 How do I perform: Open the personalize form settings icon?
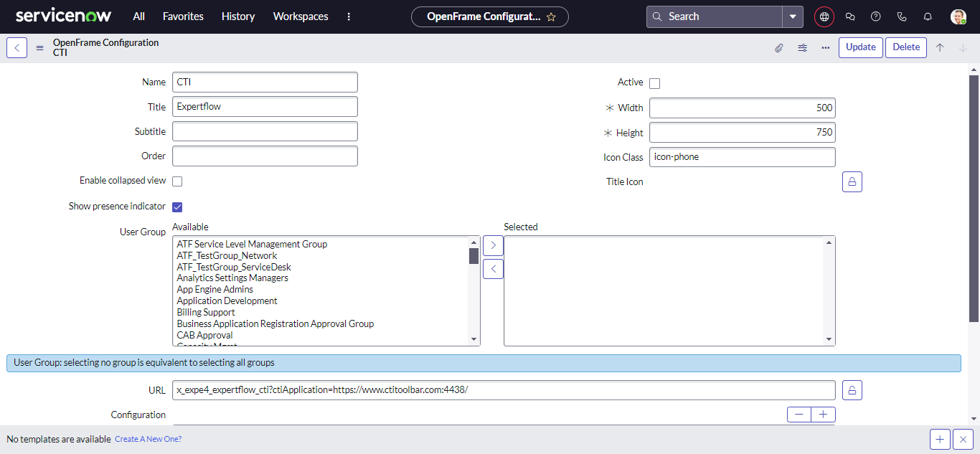tap(802, 47)
